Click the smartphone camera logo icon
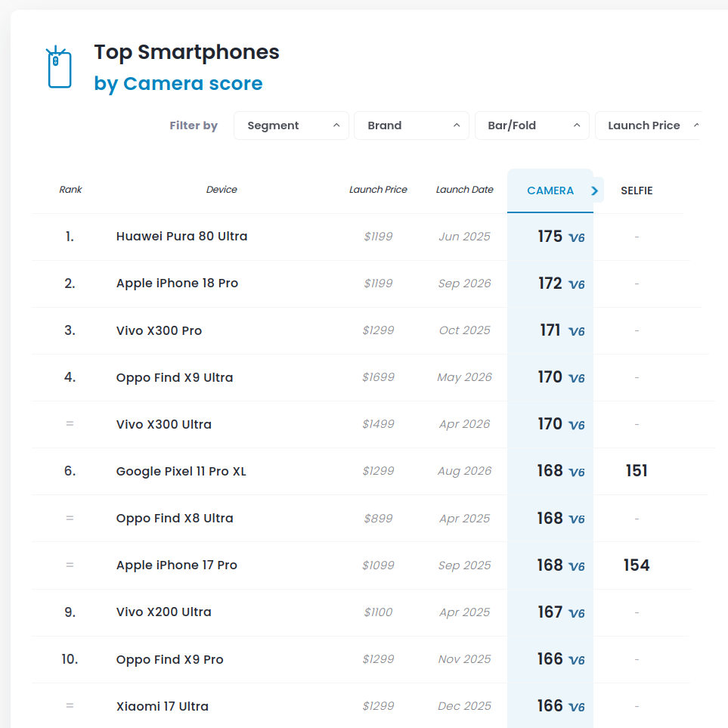 point(59,67)
